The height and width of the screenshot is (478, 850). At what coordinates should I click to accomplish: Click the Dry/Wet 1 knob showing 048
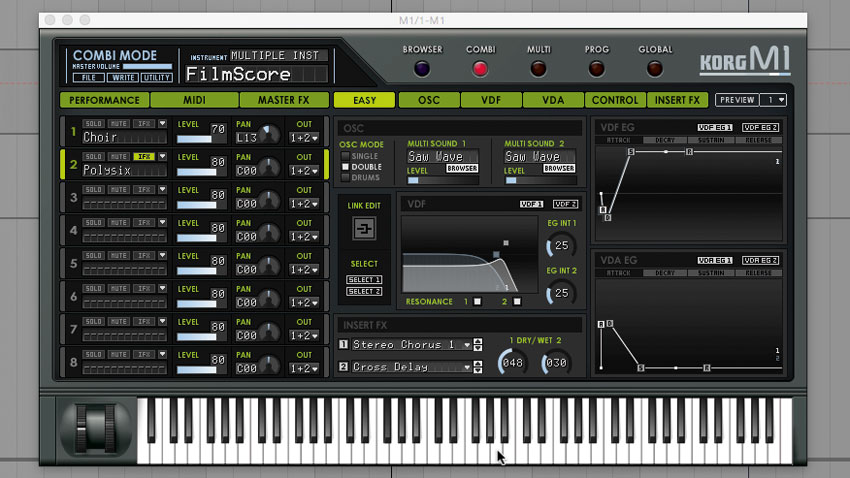coord(512,363)
